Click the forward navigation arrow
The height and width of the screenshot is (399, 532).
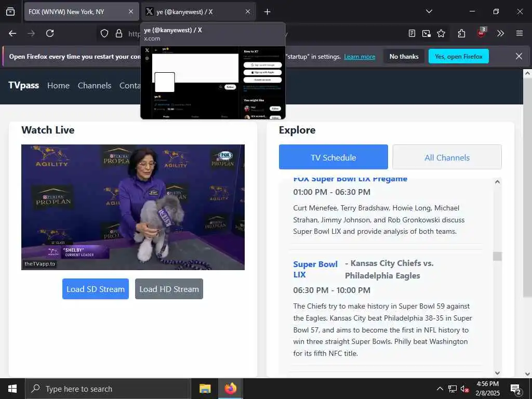coord(31,33)
